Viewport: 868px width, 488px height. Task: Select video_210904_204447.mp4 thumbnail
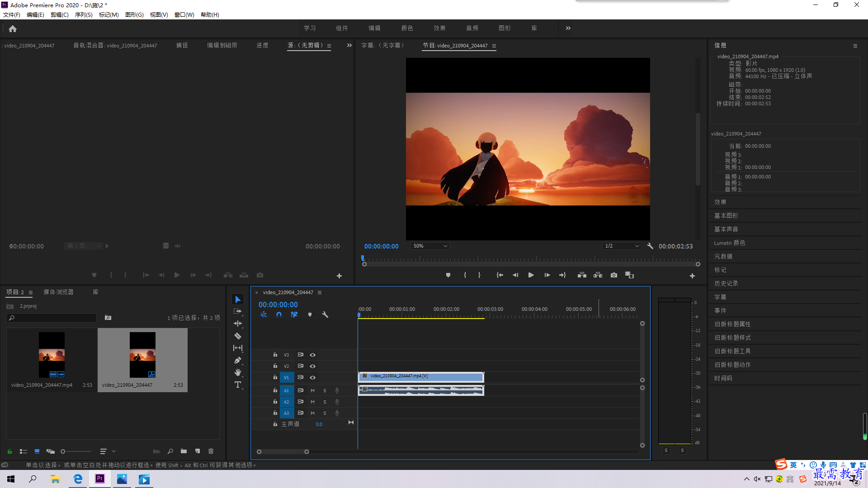click(x=52, y=355)
